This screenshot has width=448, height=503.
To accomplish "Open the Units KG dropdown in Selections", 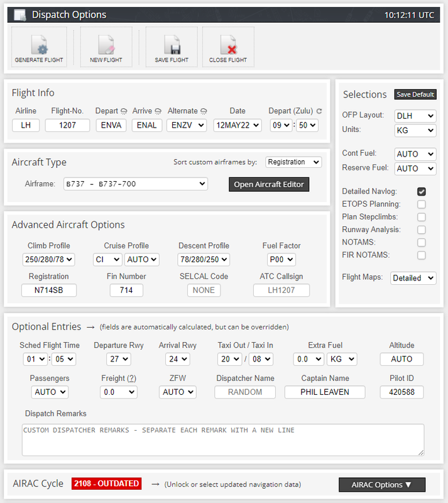I will 415,130.
